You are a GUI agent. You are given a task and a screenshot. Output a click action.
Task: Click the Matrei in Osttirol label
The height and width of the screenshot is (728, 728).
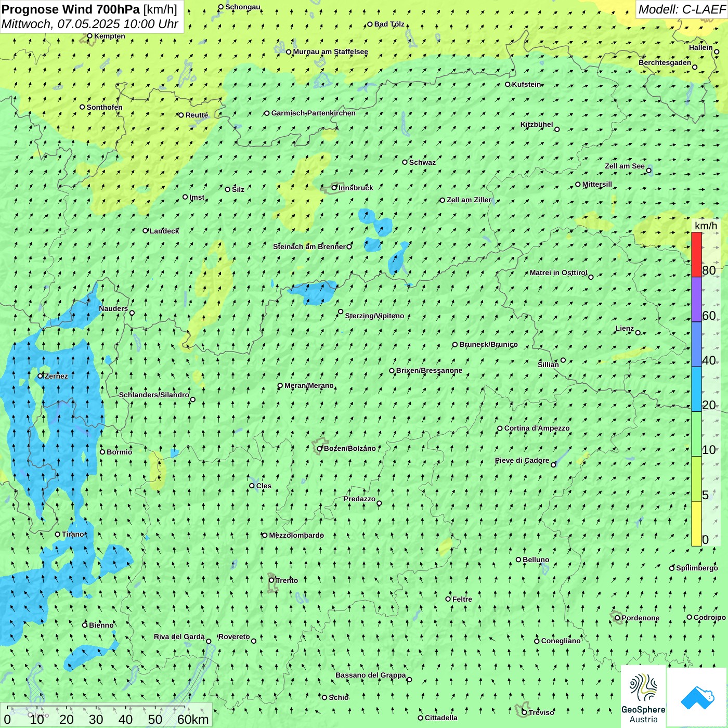pos(558,272)
